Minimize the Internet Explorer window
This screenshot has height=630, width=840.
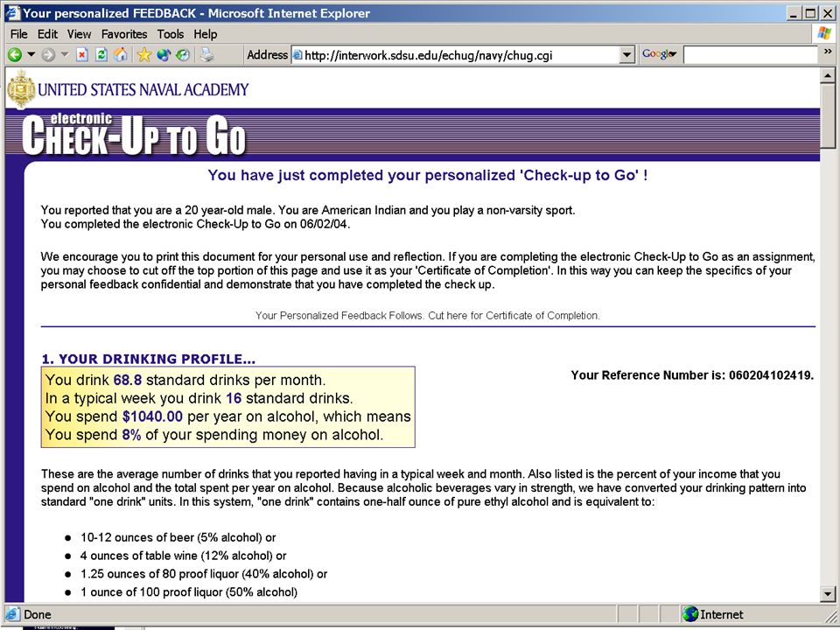click(794, 13)
